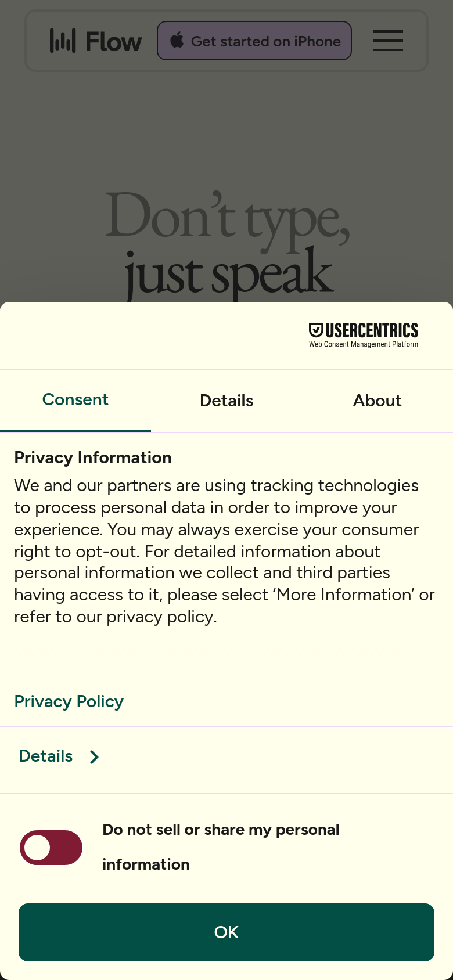Tap Get started on iPhone button

pos(254,41)
